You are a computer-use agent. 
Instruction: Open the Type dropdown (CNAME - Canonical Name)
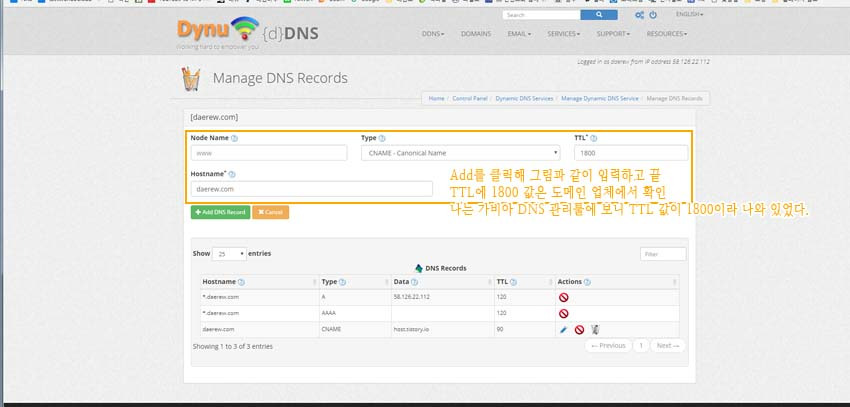coord(460,153)
